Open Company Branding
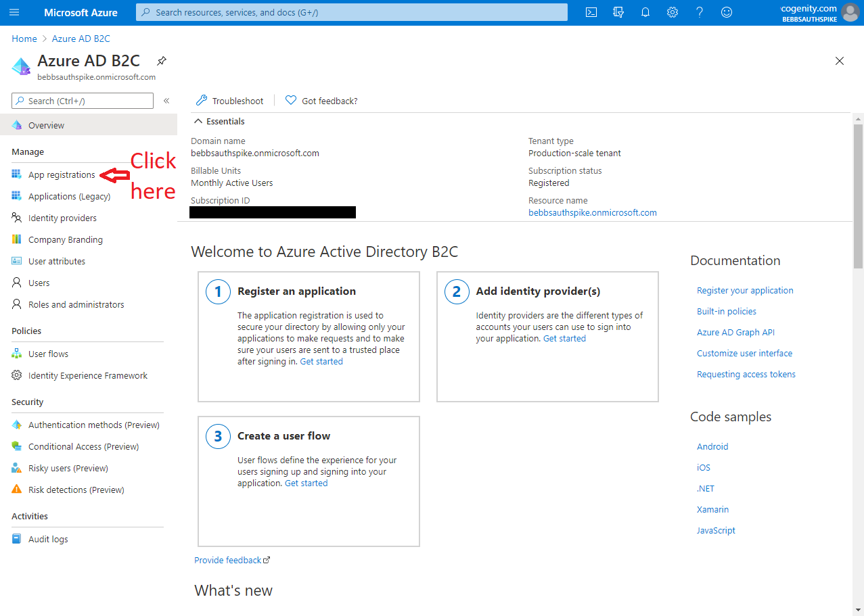This screenshot has height=616, width=864. [x=66, y=239]
